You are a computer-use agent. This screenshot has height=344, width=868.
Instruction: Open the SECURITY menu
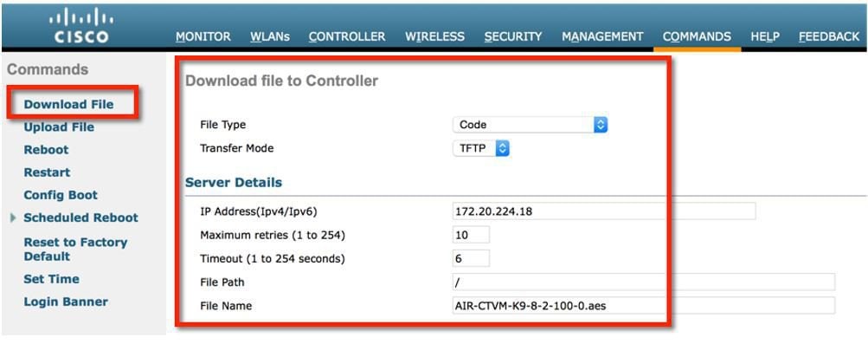click(513, 36)
